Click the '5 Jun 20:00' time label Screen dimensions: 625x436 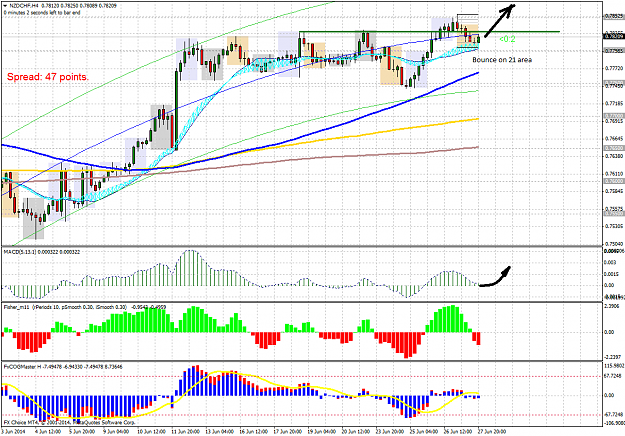click(82, 431)
